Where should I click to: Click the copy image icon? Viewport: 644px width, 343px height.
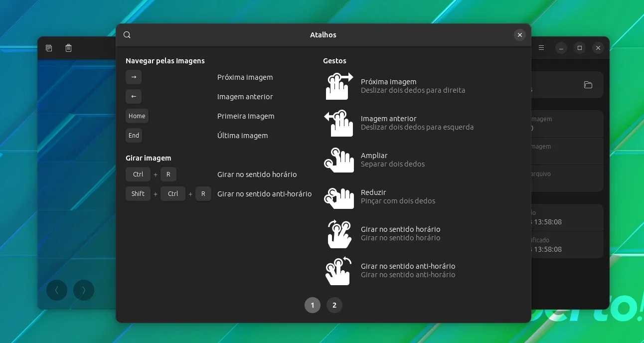point(49,48)
